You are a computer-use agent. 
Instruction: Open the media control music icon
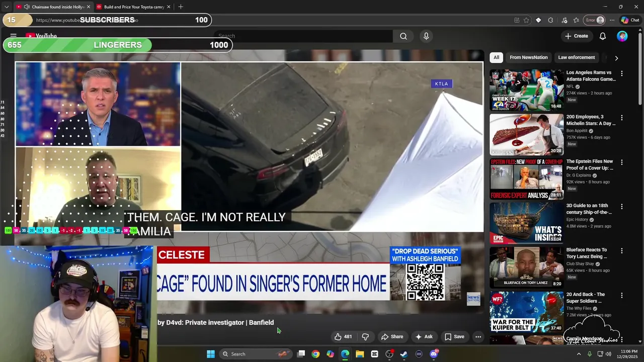point(564,20)
